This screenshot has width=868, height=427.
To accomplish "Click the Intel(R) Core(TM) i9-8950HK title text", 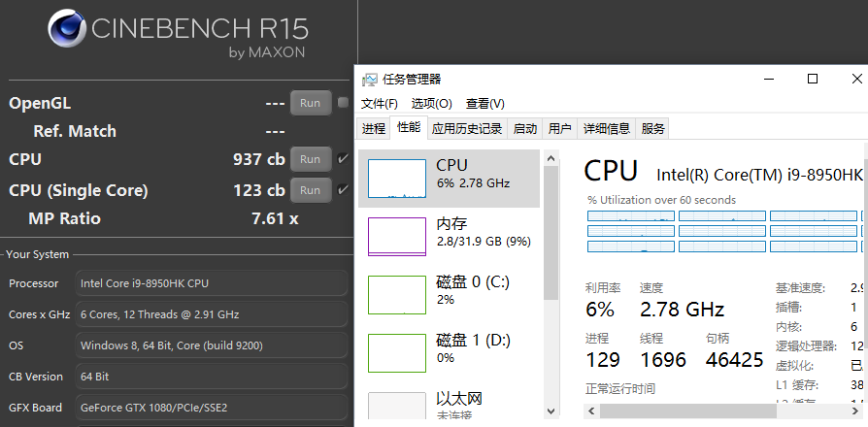I will tap(759, 175).
